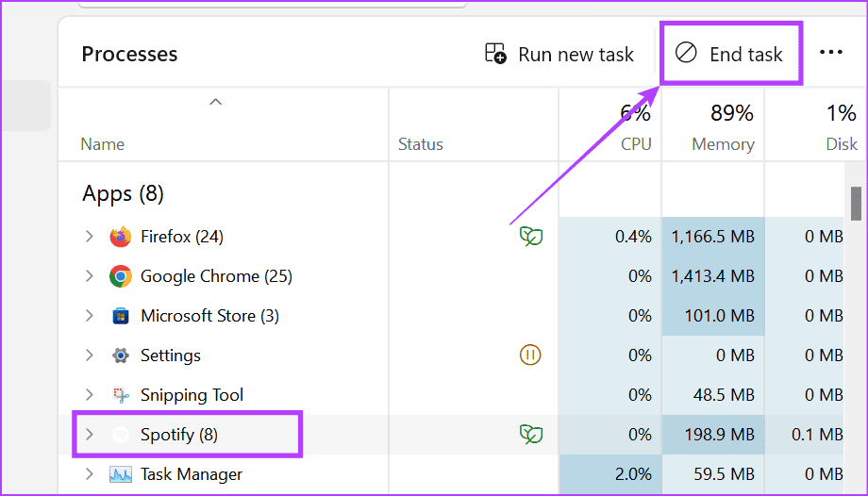This screenshot has width=868, height=496.
Task: Select the Spotify (8) row name
Action: (x=179, y=435)
